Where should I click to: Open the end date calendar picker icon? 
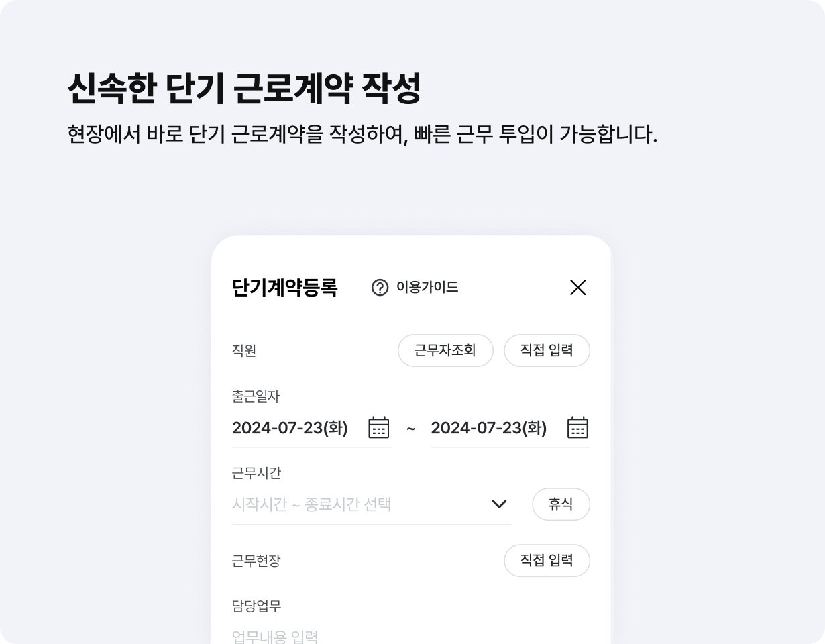pos(577,427)
